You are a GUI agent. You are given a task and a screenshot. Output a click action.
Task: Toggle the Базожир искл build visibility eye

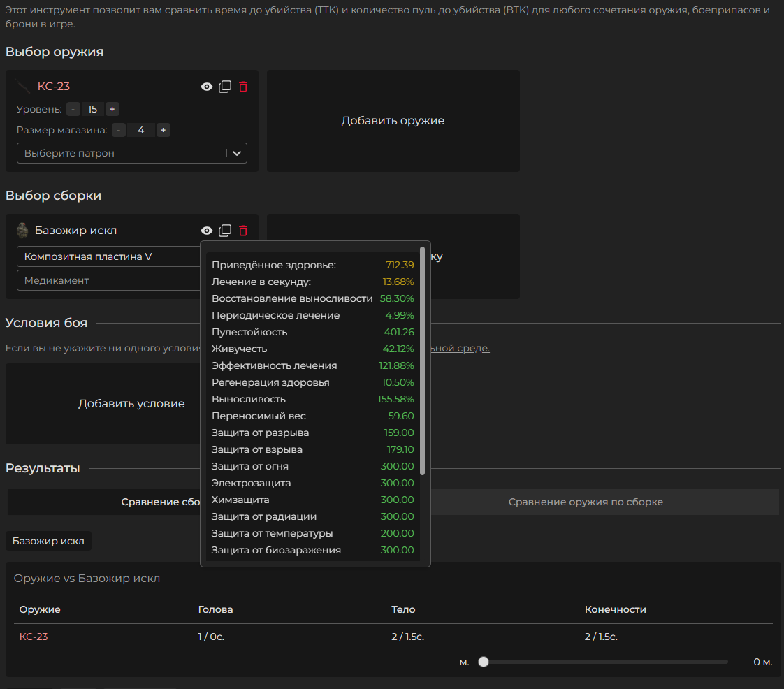click(x=207, y=231)
